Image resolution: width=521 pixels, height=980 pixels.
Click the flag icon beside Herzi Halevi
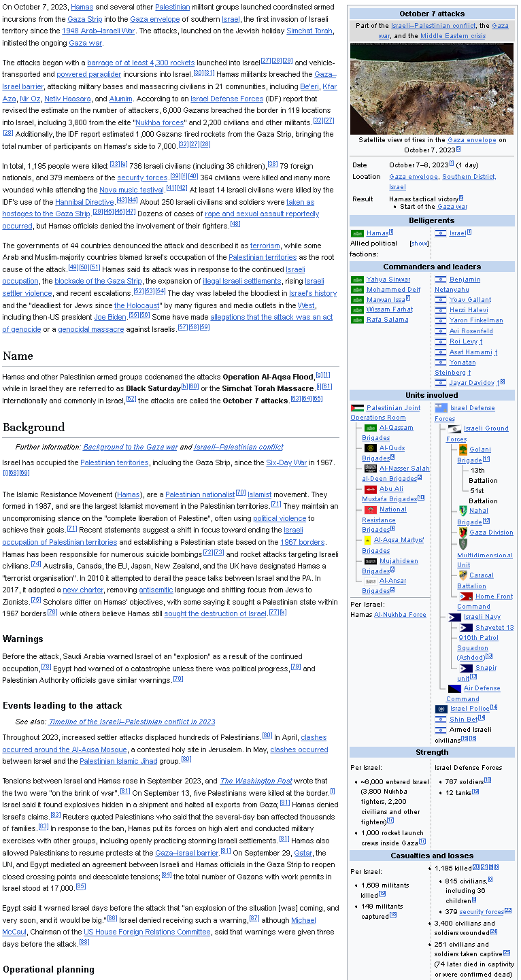441,310
